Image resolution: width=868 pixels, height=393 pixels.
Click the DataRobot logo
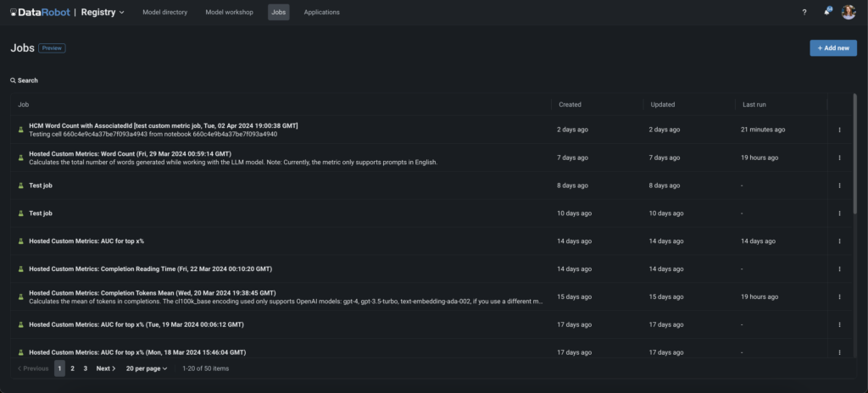coord(41,12)
